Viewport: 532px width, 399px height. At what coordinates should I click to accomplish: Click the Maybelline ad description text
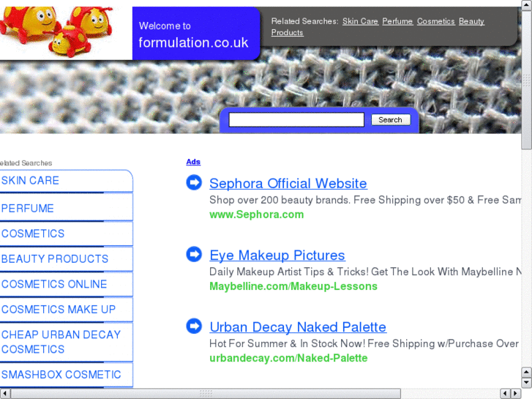pyautogui.click(x=365, y=272)
